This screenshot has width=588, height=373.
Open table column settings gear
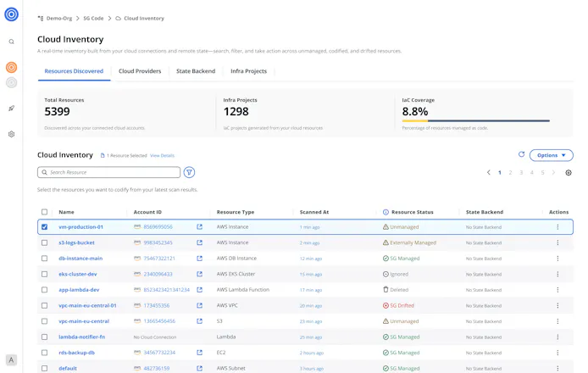click(569, 173)
